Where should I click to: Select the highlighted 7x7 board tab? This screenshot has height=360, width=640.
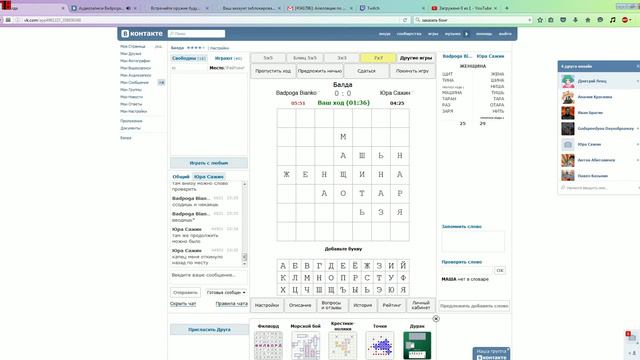[378, 58]
